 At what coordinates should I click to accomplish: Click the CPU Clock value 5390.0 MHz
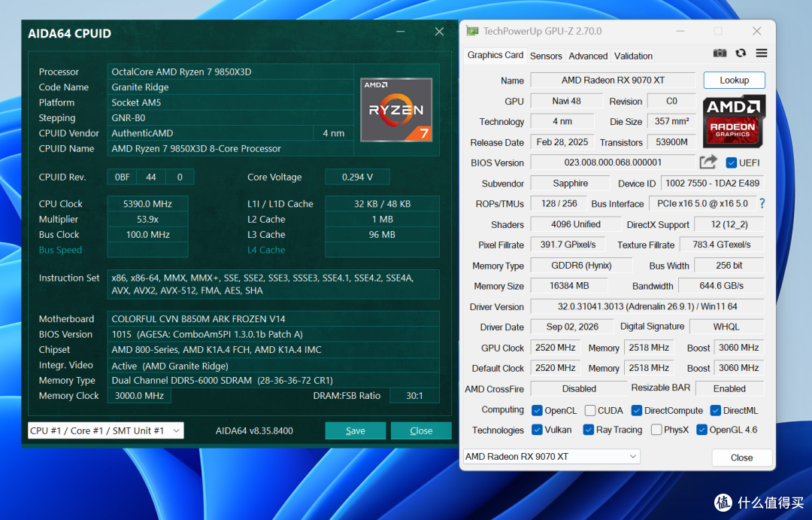click(147, 204)
